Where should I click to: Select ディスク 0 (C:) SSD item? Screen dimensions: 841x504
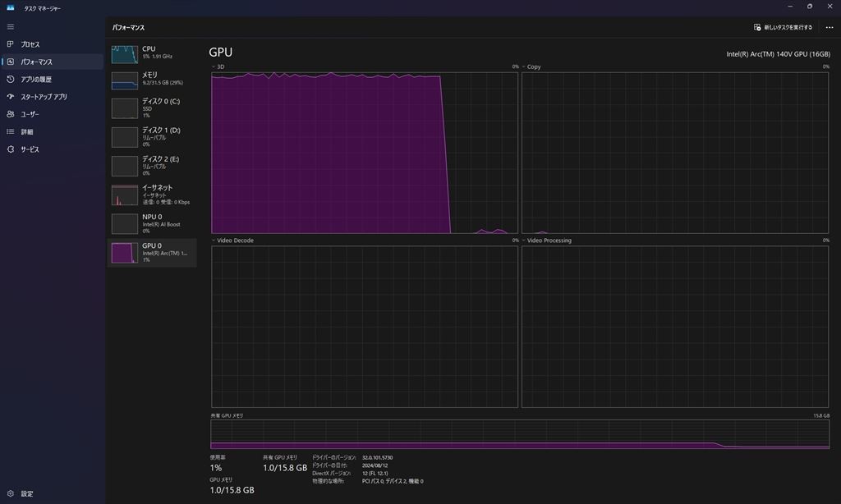tap(152, 108)
